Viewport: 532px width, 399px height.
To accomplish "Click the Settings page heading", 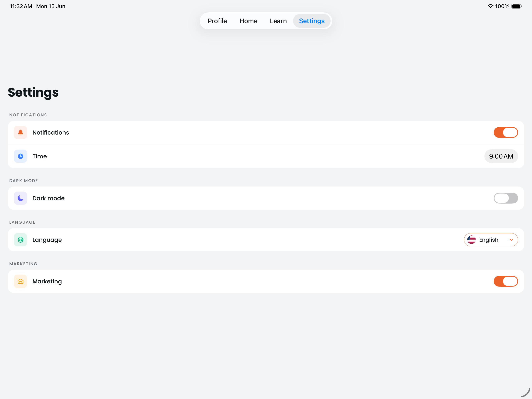I will 33,93.
